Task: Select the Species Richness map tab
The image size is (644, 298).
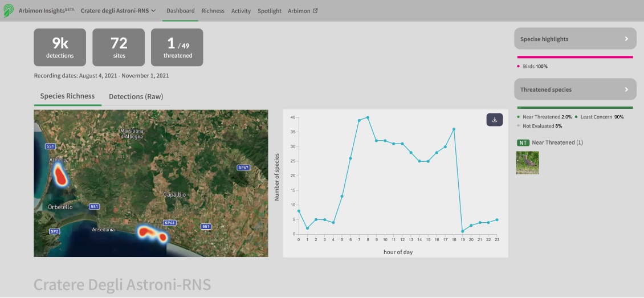Action: [67, 96]
